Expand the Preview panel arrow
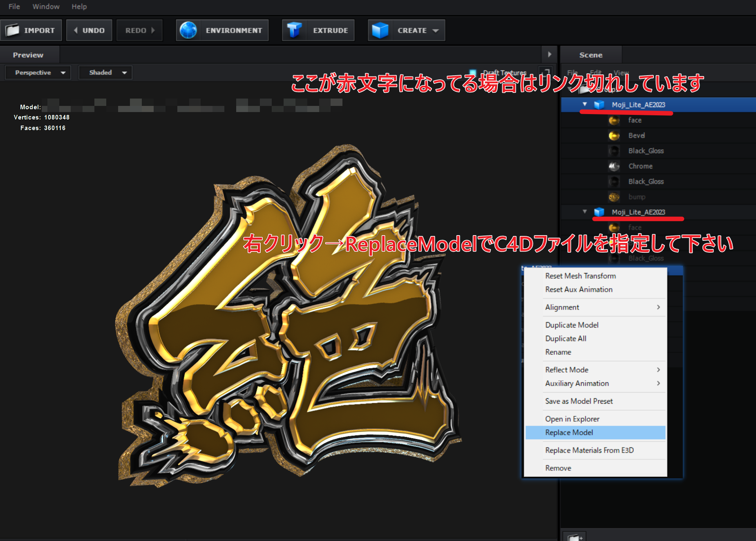The width and height of the screenshot is (756, 541). pos(549,54)
